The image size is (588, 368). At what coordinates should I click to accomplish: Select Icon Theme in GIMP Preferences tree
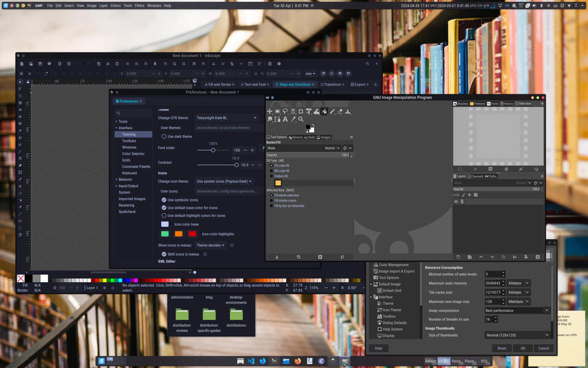click(392, 310)
